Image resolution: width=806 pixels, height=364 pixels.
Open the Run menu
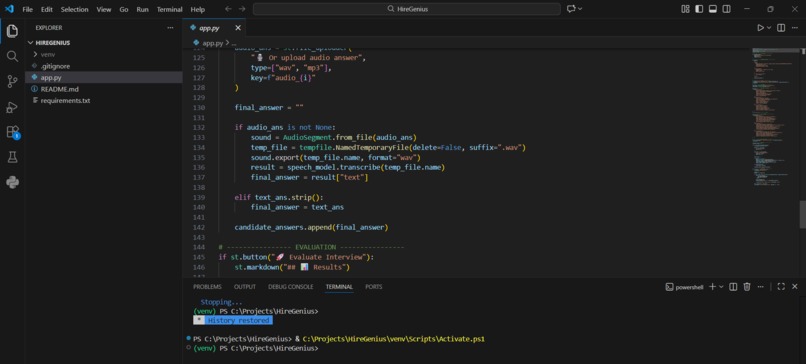[x=142, y=9]
